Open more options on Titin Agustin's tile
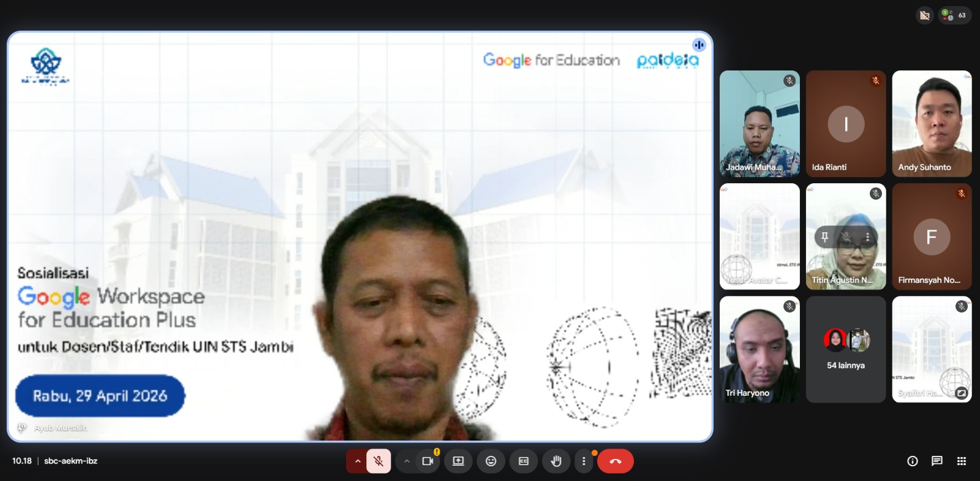980x481 pixels. (x=867, y=237)
